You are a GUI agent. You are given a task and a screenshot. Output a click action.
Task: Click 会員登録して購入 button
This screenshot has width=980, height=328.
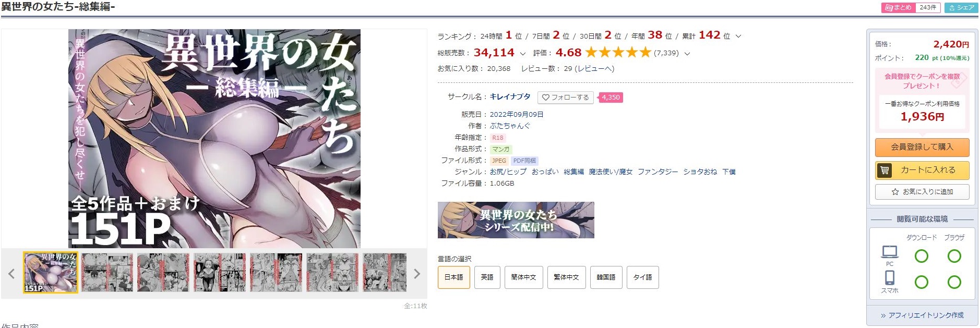point(922,147)
